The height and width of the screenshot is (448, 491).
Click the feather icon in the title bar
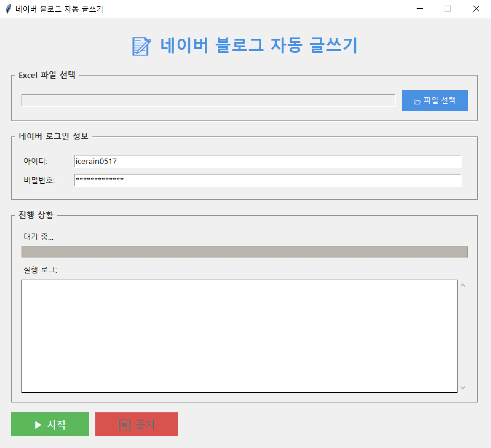click(x=8, y=9)
